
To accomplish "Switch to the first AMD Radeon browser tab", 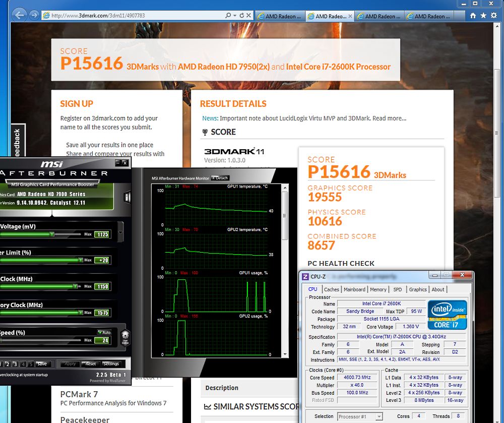I will pyautogui.click(x=280, y=16).
